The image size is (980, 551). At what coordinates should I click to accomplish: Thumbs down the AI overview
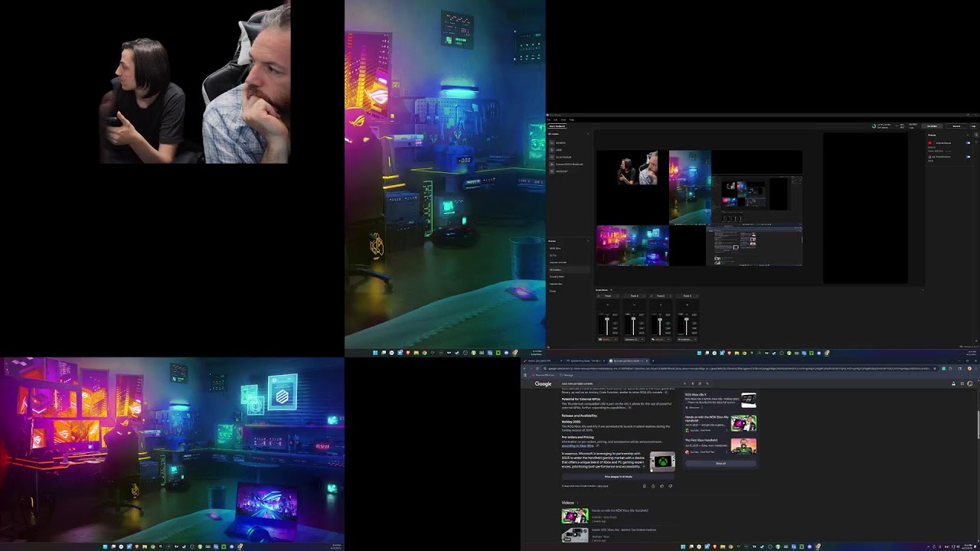tap(671, 486)
